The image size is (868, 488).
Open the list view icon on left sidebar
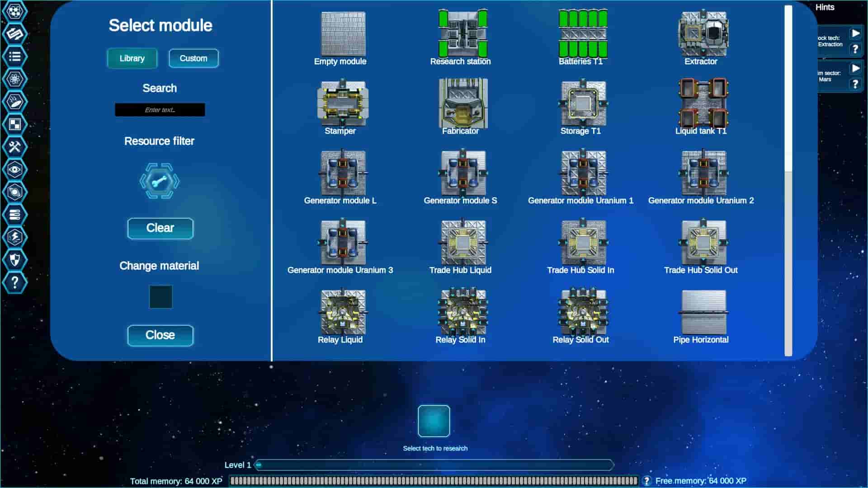point(15,56)
